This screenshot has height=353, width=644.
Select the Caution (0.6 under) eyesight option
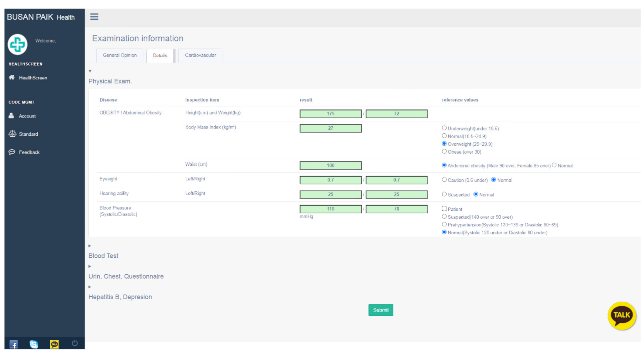pos(444,180)
